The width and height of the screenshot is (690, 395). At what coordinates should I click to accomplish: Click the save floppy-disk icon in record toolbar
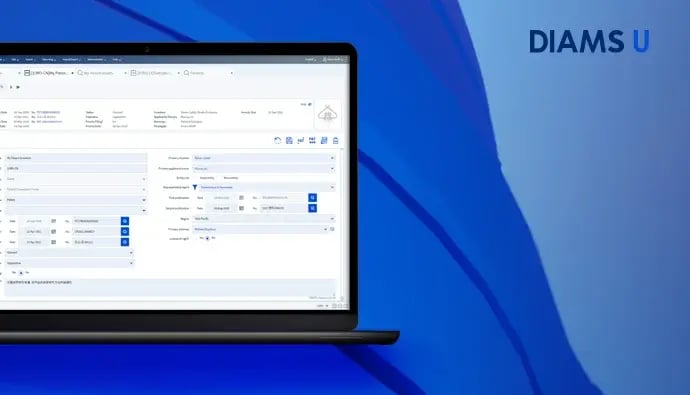(289, 141)
